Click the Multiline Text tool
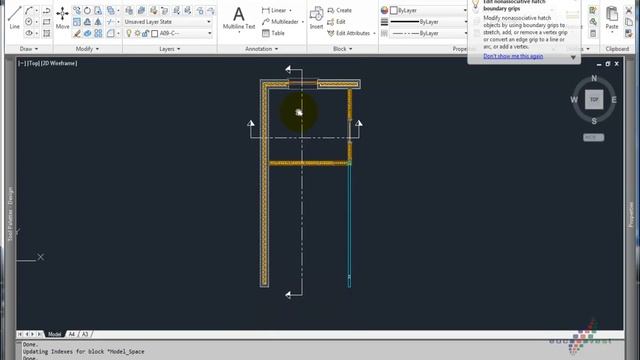This screenshot has width=640, height=360. (239, 18)
